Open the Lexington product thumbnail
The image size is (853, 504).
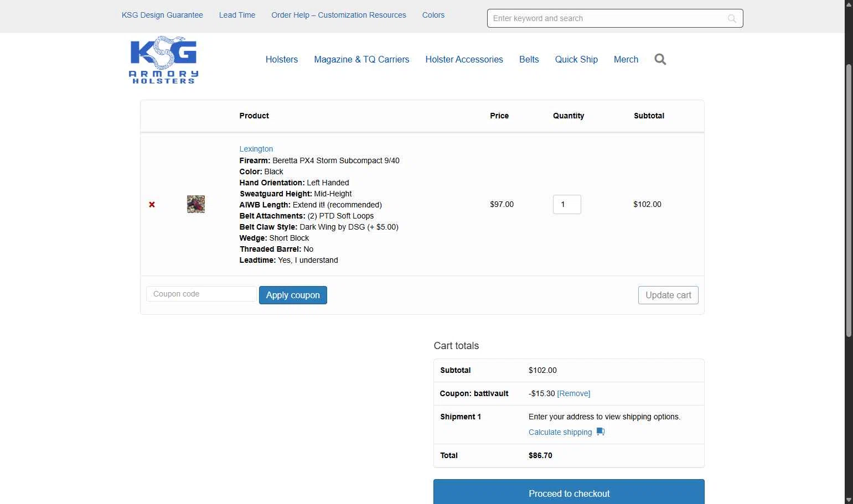coord(196,204)
